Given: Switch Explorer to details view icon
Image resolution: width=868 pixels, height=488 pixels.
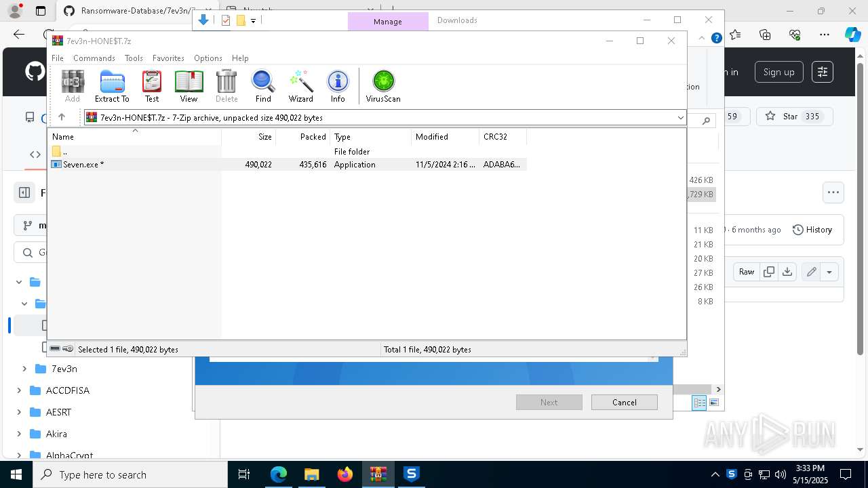Looking at the screenshot, I should (699, 403).
